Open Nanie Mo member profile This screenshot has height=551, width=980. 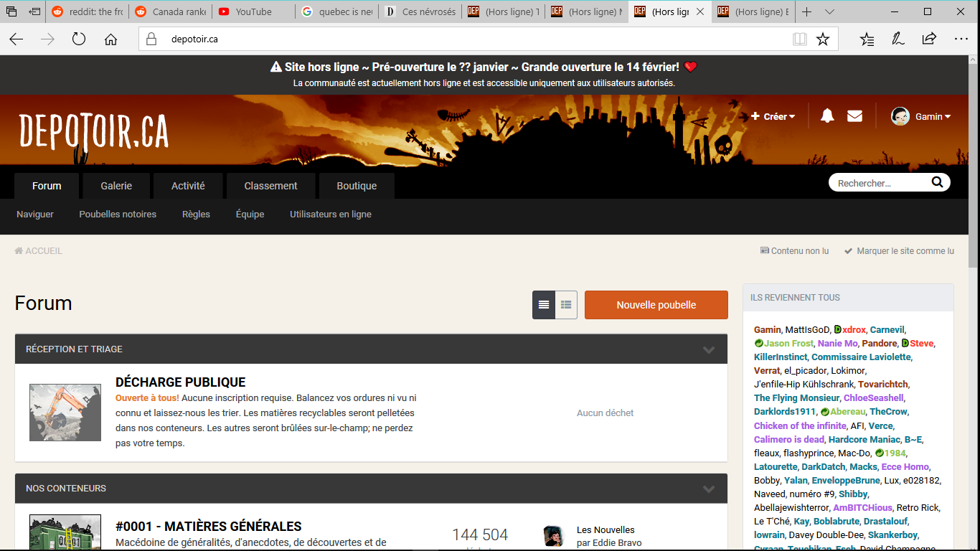pos(837,343)
